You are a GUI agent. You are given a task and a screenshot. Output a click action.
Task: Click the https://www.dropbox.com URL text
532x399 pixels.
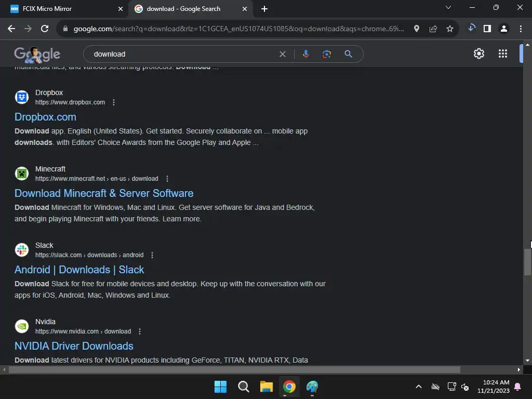coord(70,102)
